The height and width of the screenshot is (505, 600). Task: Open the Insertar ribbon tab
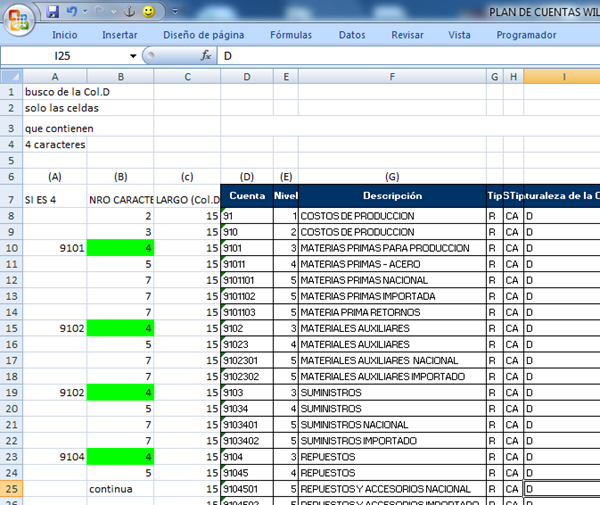click(119, 35)
